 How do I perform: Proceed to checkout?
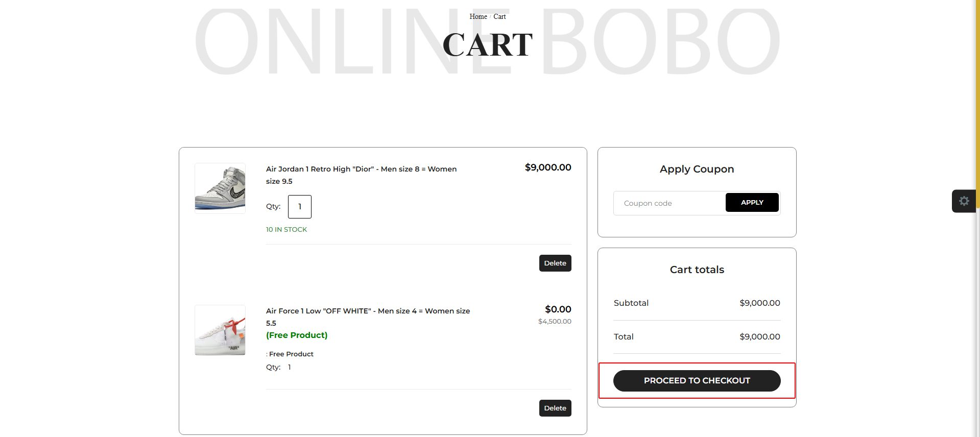(697, 381)
